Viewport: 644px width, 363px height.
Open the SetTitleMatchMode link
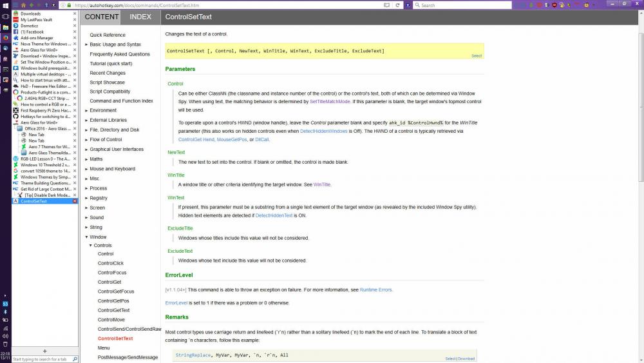(x=330, y=102)
